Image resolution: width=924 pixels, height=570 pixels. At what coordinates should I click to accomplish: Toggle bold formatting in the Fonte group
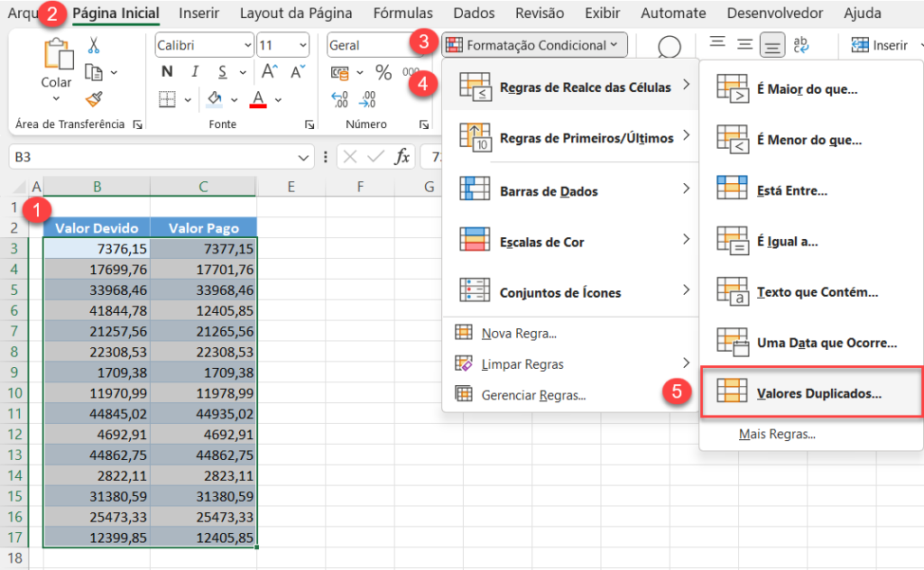pyautogui.click(x=166, y=70)
